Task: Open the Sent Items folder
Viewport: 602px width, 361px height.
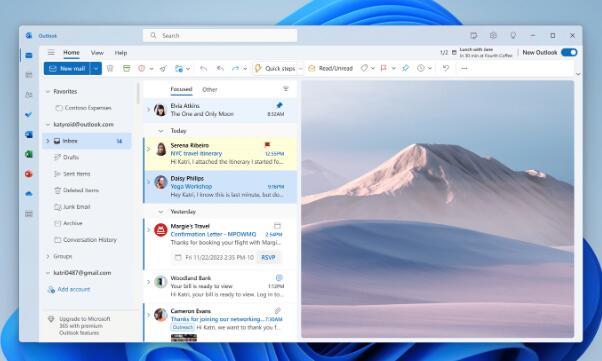Action: pyautogui.click(x=76, y=174)
